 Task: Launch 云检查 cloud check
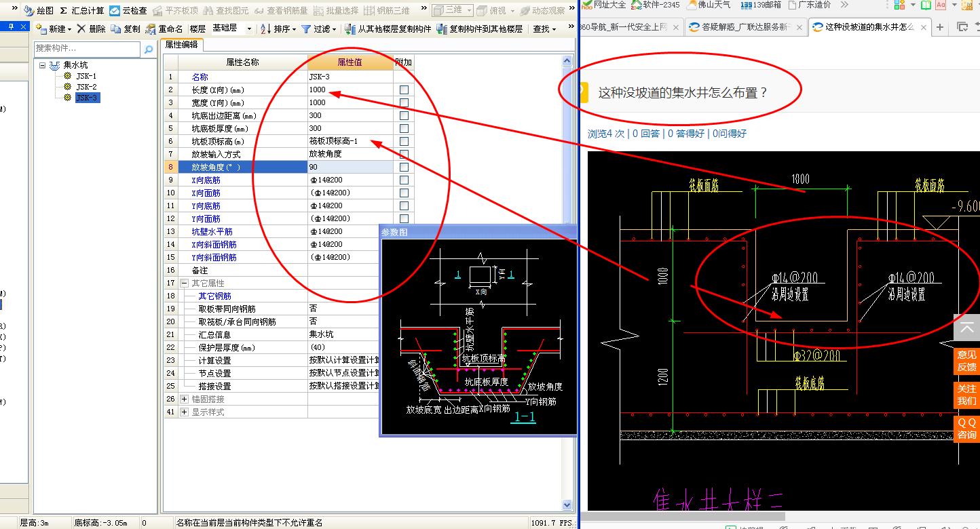(x=129, y=11)
